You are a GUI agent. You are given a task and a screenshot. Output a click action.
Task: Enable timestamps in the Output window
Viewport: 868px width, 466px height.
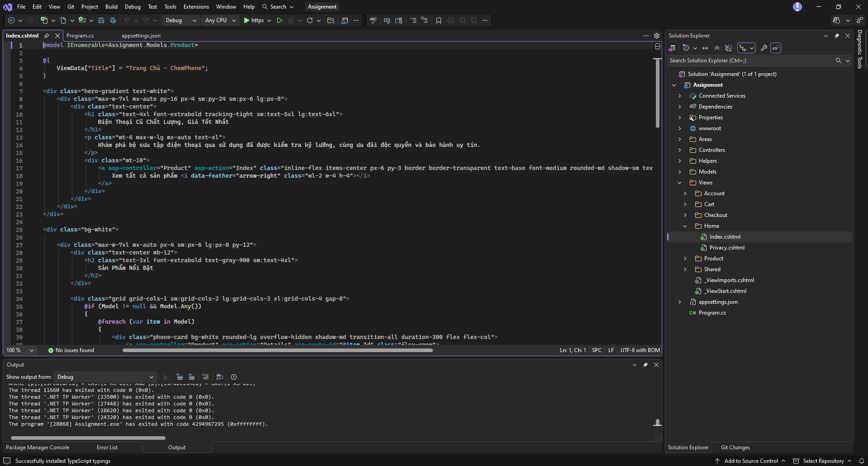click(234, 377)
